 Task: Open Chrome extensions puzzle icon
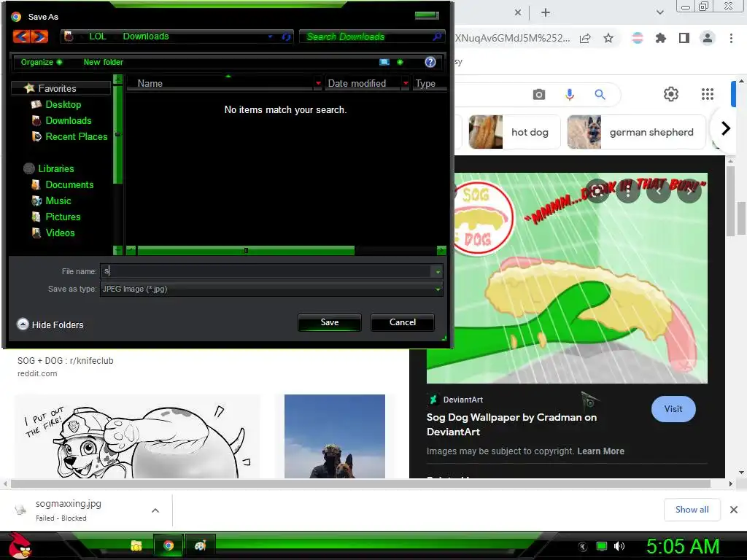tap(660, 38)
